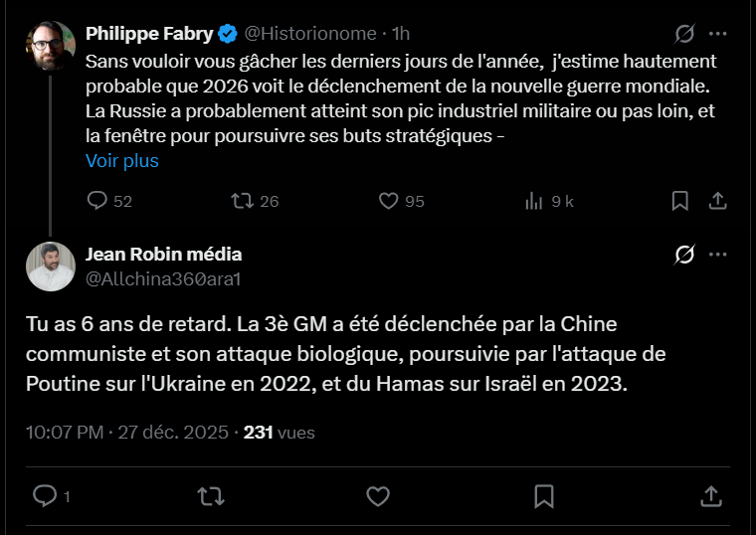Bookmark Philippe Fabry's post
The image size is (756, 535).
(x=680, y=201)
